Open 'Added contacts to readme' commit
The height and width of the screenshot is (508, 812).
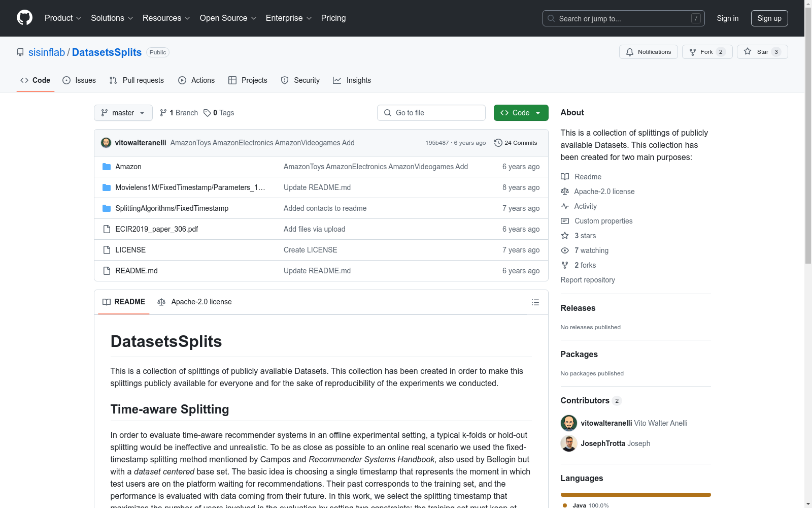click(325, 208)
